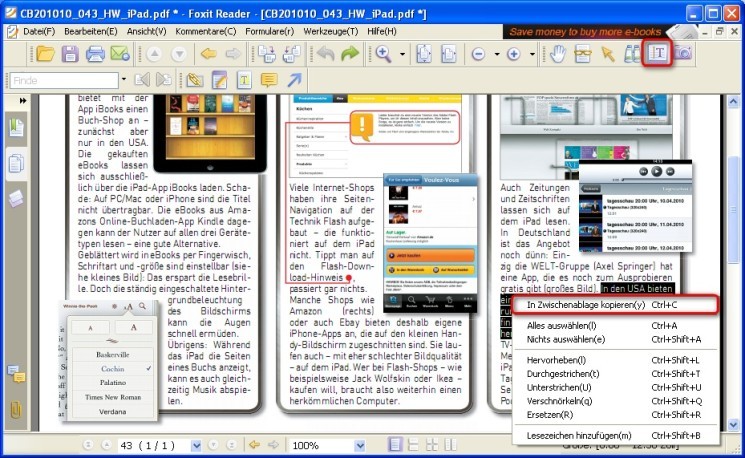Open the Bearbeiten(E) menu
This screenshot has width=745, height=458.
[x=91, y=31]
